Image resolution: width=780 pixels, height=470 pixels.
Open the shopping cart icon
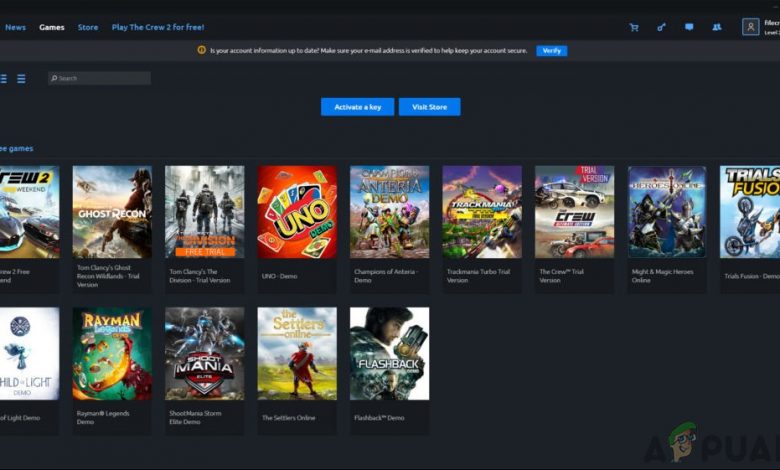pyautogui.click(x=634, y=27)
